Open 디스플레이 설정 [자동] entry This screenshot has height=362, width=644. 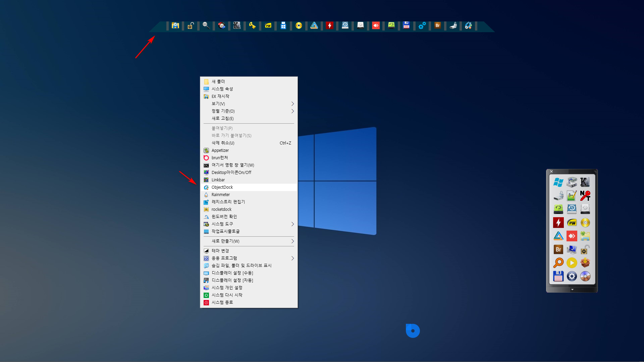tap(249, 280)
